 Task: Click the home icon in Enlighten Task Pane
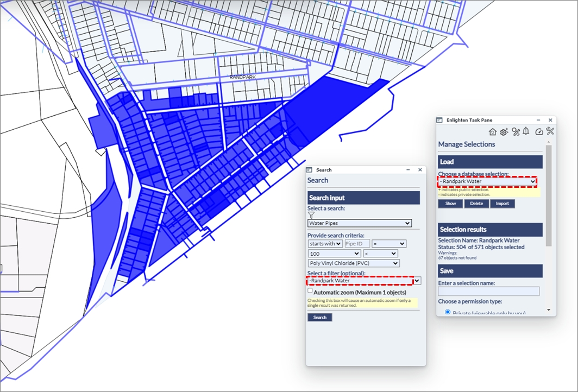[493, 131]
